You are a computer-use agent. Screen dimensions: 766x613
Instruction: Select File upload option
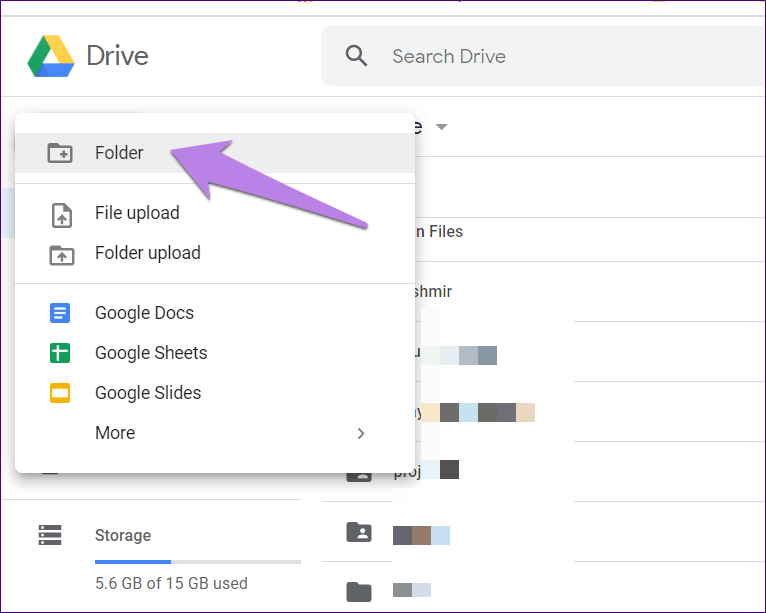pyautogui.click(x=215, y=213)
